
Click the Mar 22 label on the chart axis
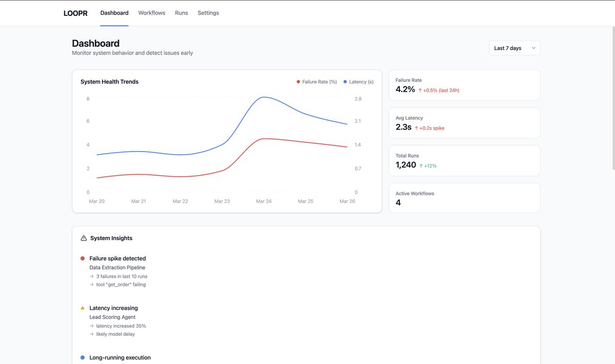pos(180,202)
